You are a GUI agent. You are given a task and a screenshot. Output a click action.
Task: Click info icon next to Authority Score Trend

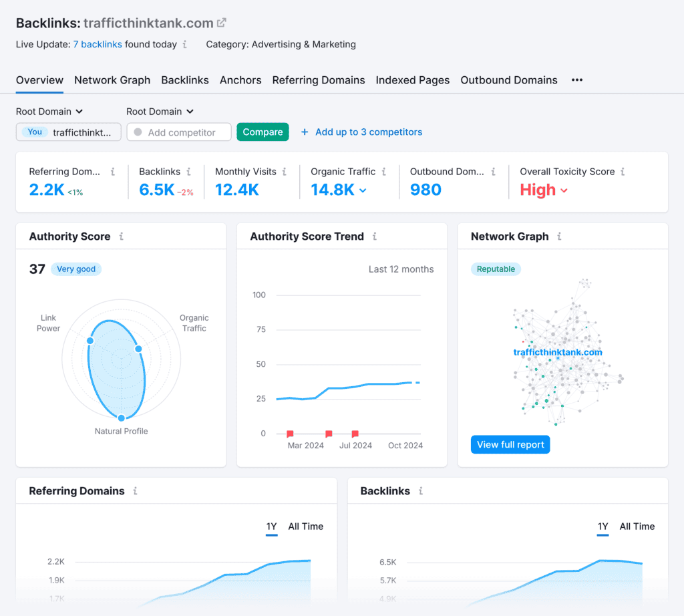(375, 237)
